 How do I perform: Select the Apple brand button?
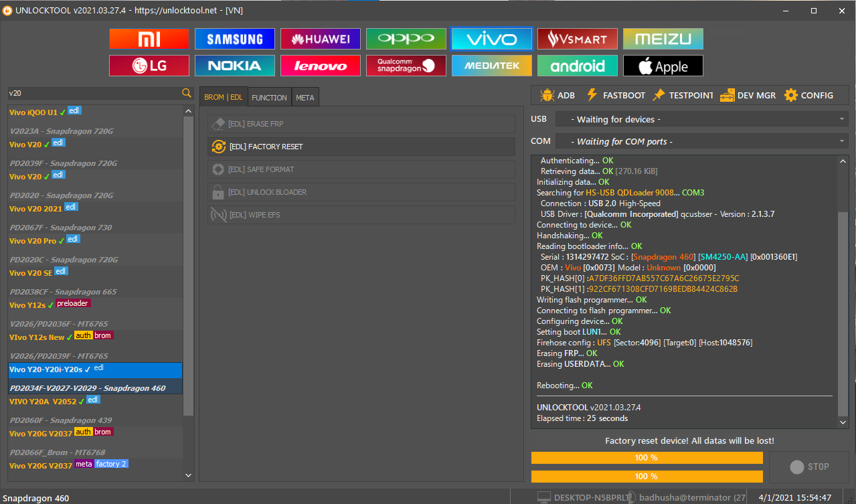(663, 66)
